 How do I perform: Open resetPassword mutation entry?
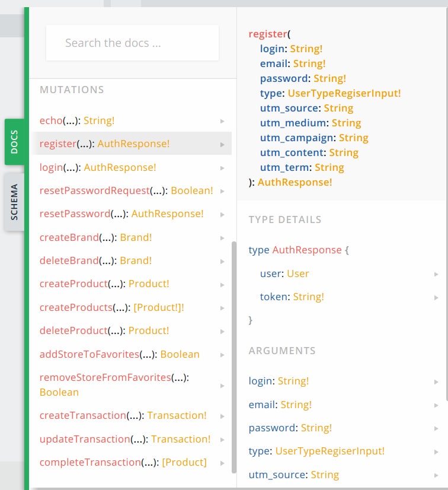121,214
